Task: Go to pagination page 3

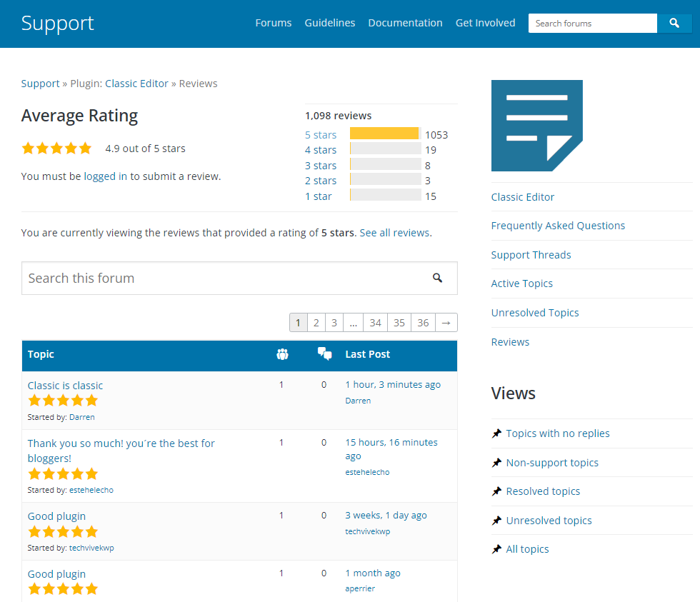Action: point(334,323)
